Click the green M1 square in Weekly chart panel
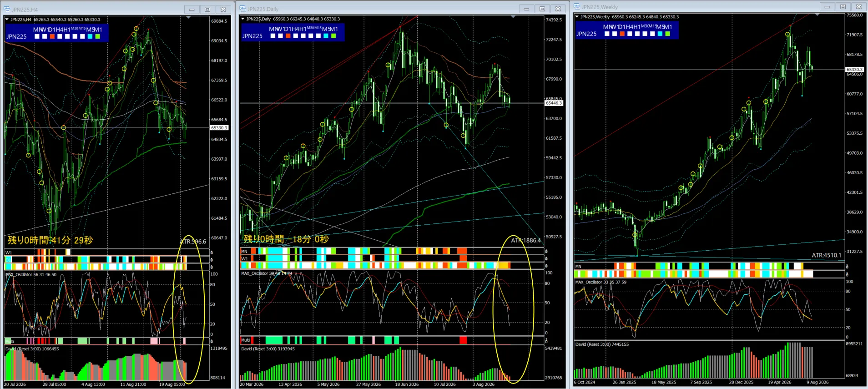The width and height of the screenshot is (868, 389). (668, 34)
